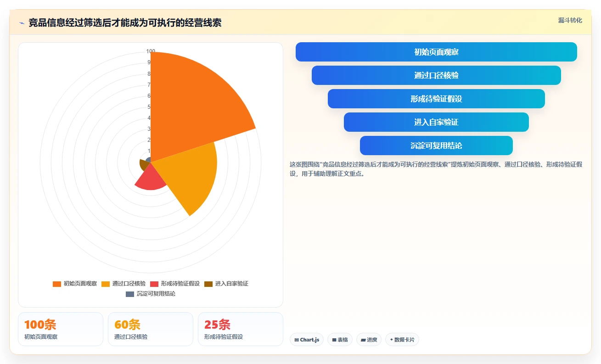
Task: Toggle the 通过口径核验 legend swatch
Action: (106, 284)
